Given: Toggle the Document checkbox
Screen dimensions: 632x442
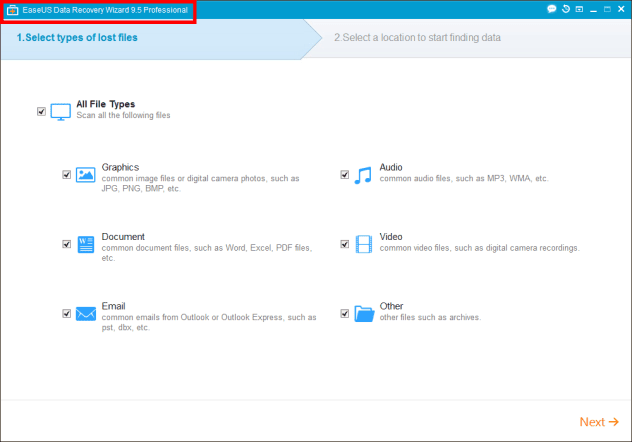Looking at the screenshot, I should coord(67,244).
